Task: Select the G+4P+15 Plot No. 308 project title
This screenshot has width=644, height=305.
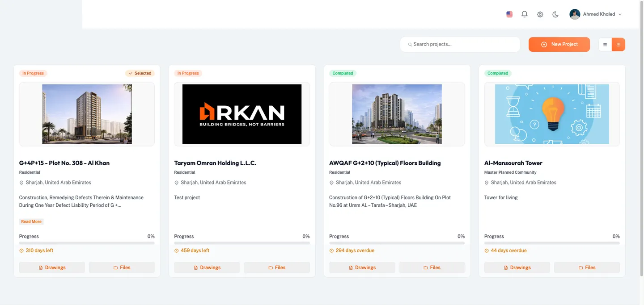Action: (64, 163)
